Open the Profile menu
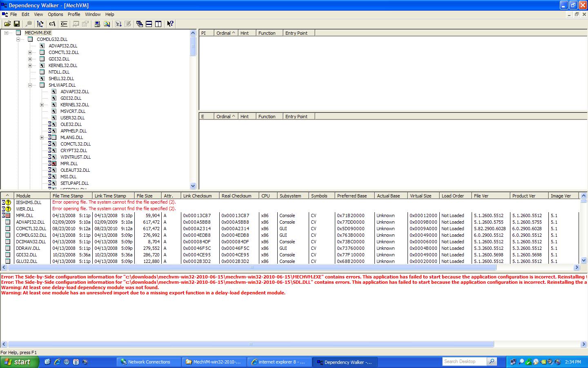The height and width of the screenshot is (368, 588). 74,14
